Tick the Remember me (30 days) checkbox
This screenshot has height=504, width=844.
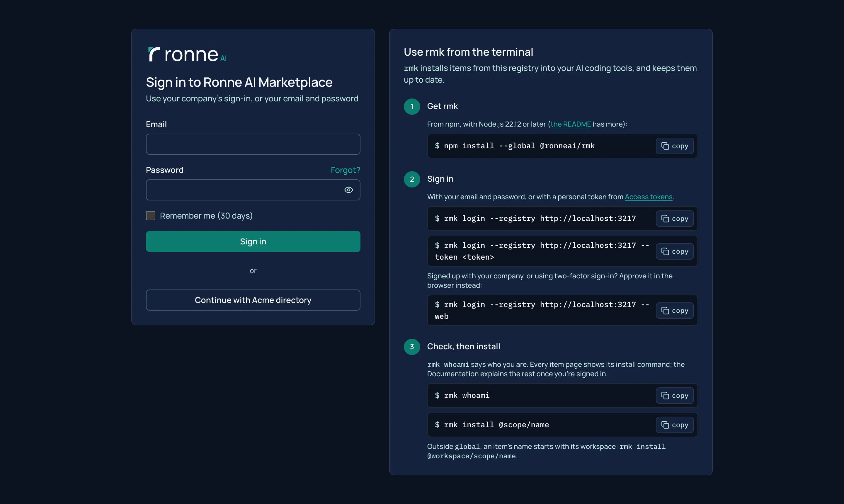coord(150,216)
